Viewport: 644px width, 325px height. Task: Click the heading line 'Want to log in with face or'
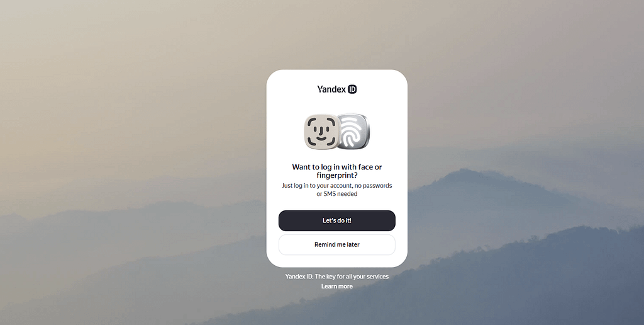pyautogui.click(x=337, y=167)
